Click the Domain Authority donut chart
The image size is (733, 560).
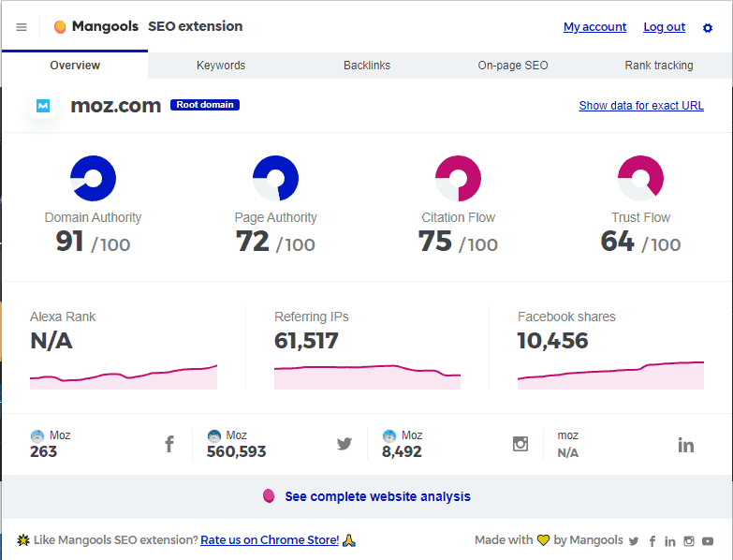(x=93, y=178)
